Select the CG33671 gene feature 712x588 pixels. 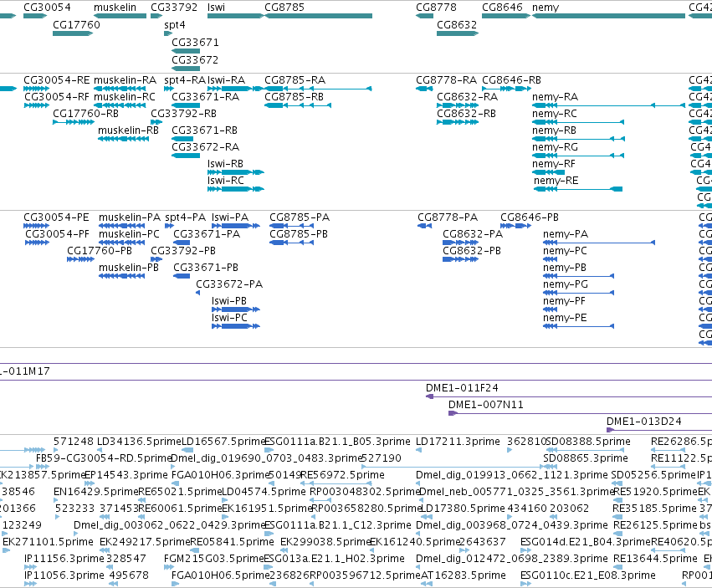point(186,51)
